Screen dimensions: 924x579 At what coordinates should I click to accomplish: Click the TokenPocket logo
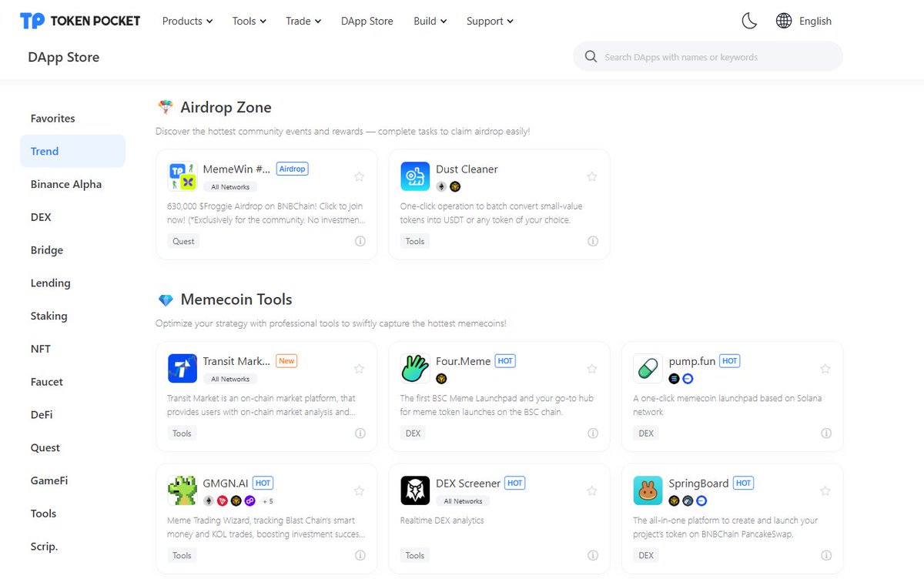[x=80, y=21]
